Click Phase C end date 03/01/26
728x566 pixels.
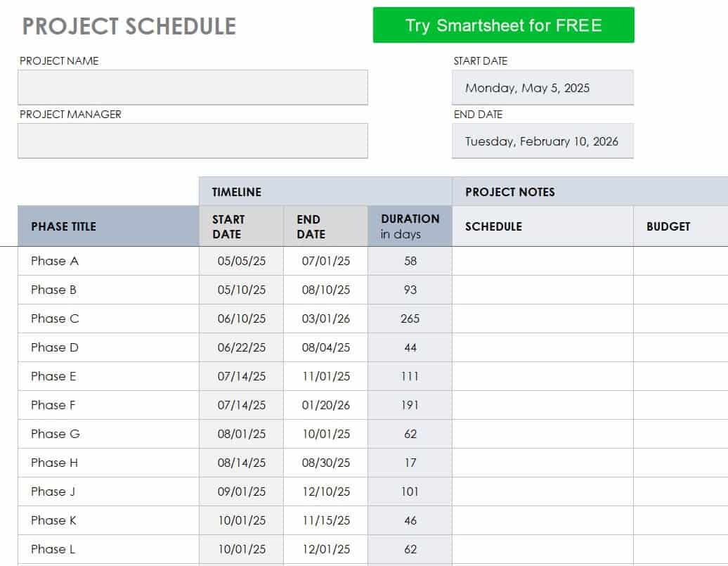click(325, 319)
